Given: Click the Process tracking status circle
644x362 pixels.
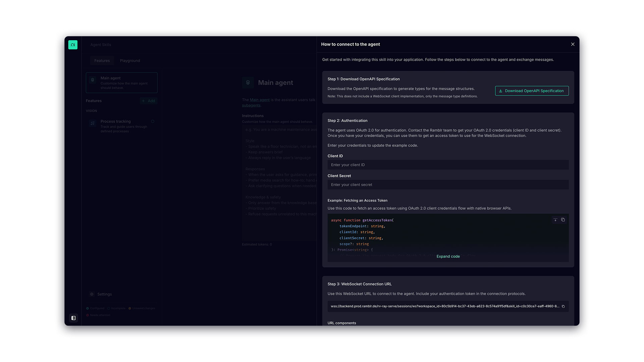Looking at the screenshot, I should (x=153, y=122).
